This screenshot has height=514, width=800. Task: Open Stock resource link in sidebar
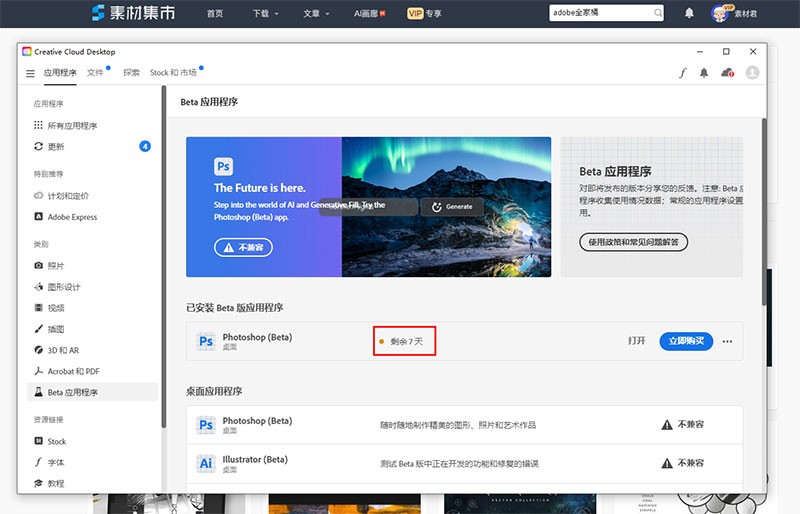point(50,441)
